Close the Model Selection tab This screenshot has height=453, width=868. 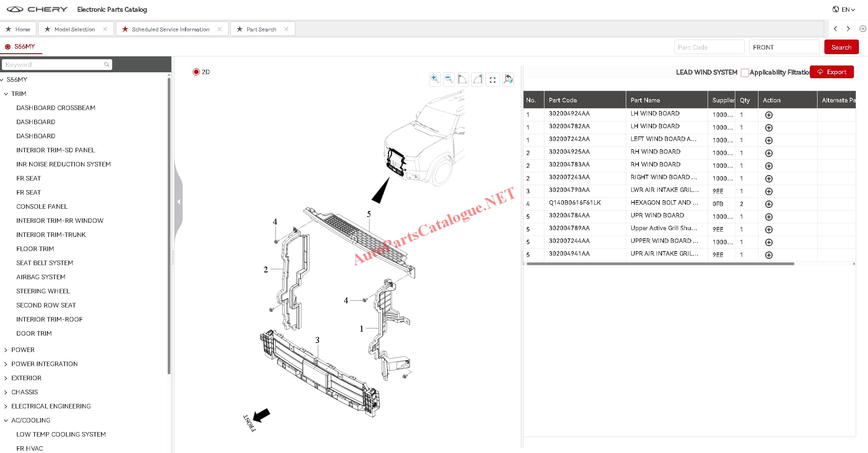[x=105, y=29]
